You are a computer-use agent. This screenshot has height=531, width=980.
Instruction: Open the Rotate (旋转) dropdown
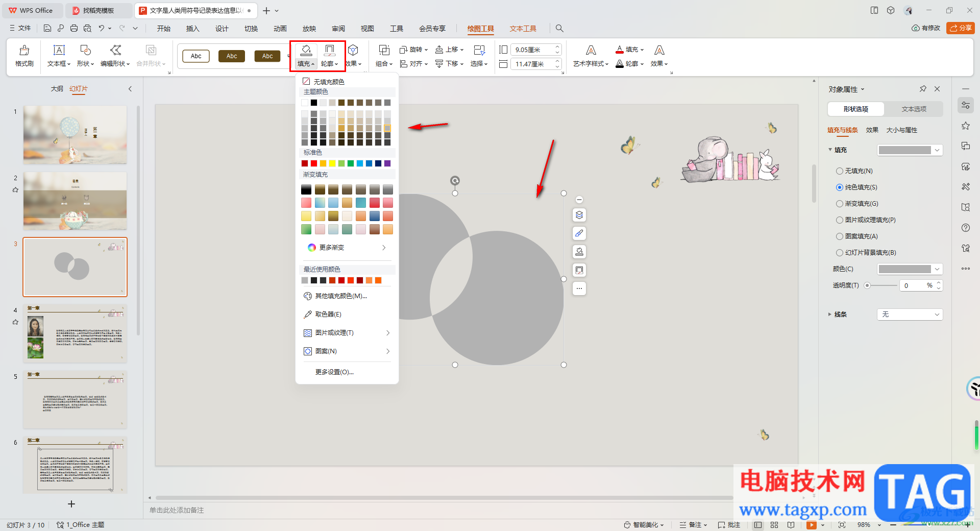(x=413, y=50)
